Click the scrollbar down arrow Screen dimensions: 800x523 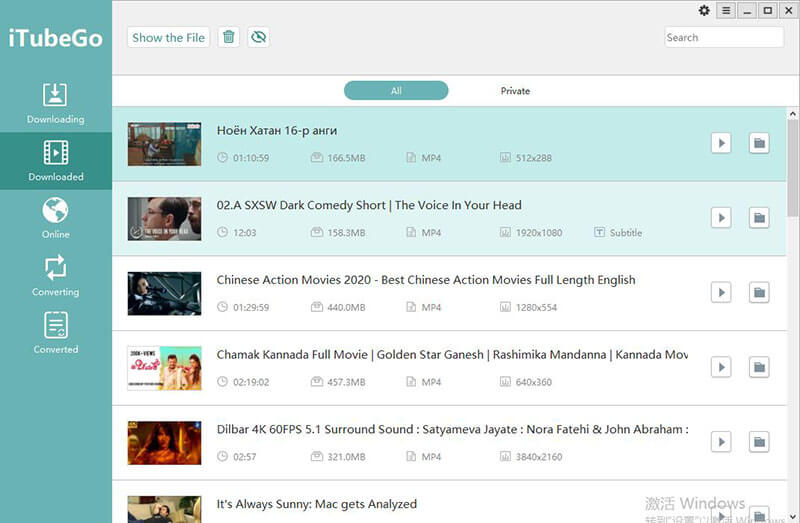tap(792, 516)
